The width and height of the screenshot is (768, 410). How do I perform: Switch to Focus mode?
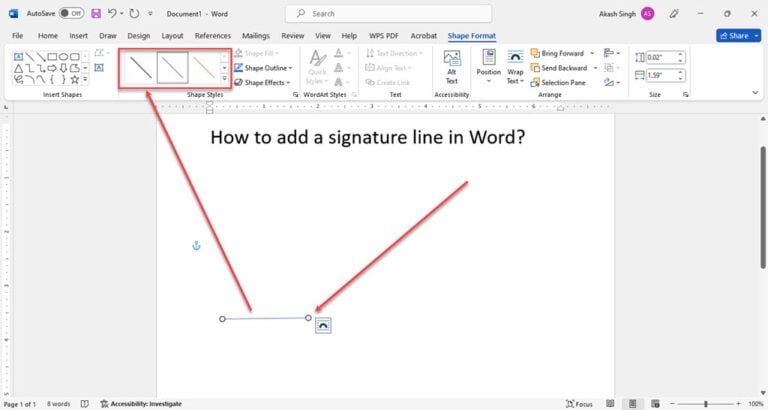[x=579, y=404]
